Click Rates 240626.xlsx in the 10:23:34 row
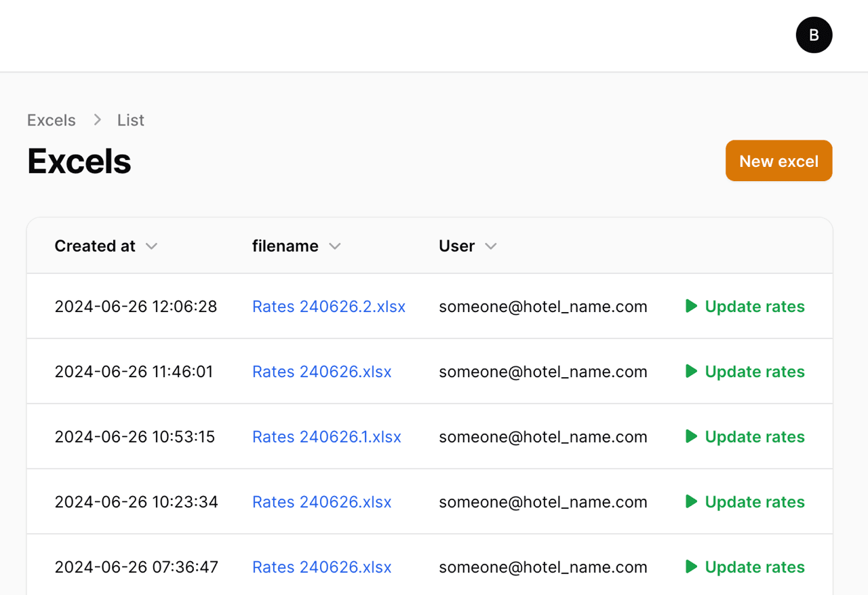The image size is (868, 595). coord(321,502)
